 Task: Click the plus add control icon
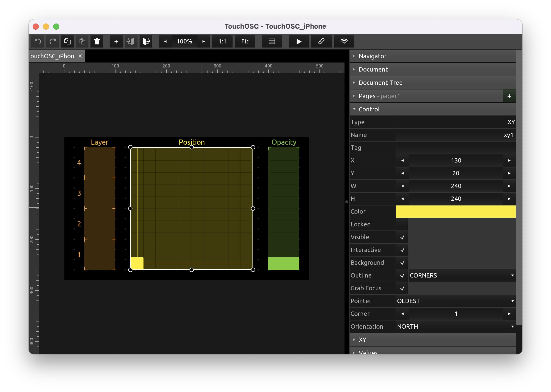pyautogui.click(x=116, y=41)
